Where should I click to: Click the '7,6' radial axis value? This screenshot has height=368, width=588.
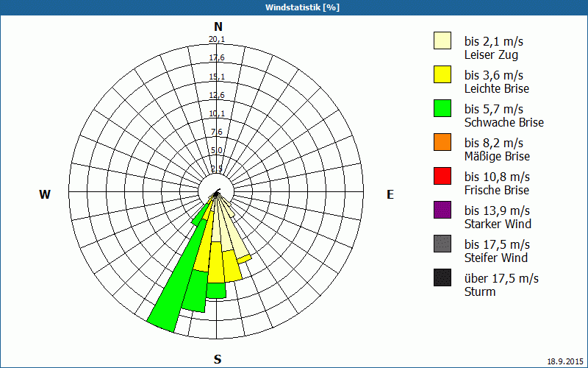pyautogui.click(x=217, y=132)
